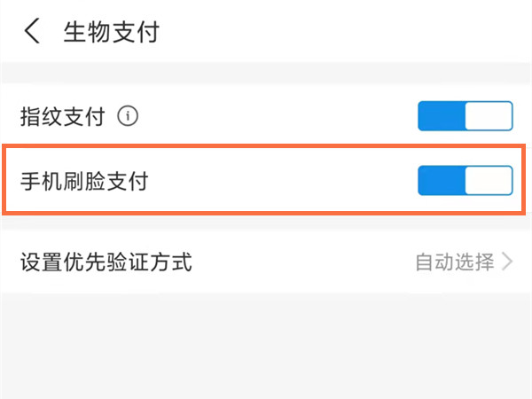Click blue part of 手机刷脸支付 switch
The height and width of the screenshot is (399, 532).
coord(441,180)
